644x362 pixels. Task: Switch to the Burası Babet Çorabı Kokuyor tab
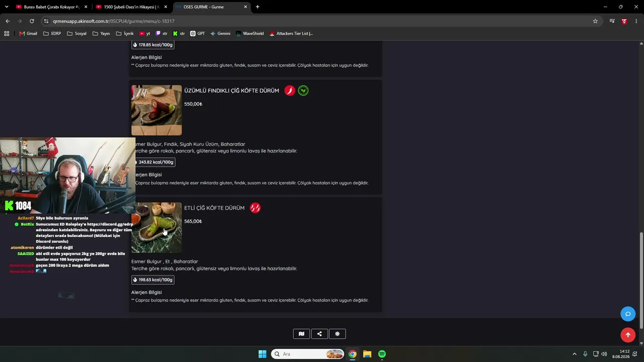point(51,7)
